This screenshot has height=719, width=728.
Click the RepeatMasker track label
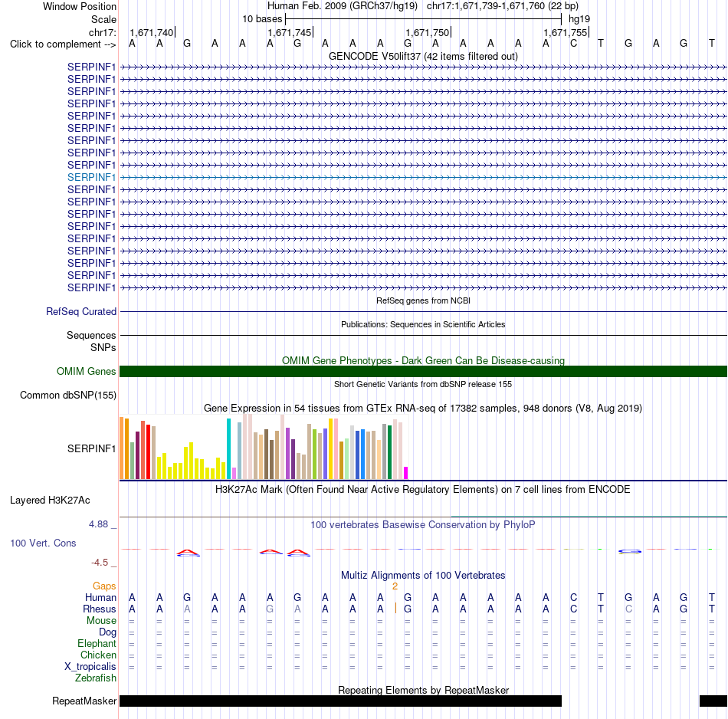tap(84, 701)
